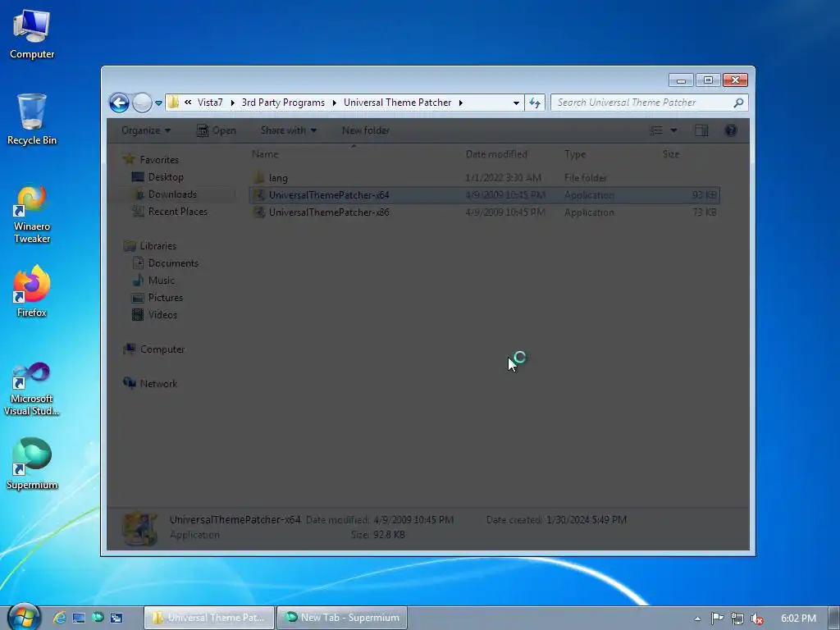This screenshot has width=840, height=630.
Task: Select the UniversalThemePatcher-x86 file
Action: [484, 212]
